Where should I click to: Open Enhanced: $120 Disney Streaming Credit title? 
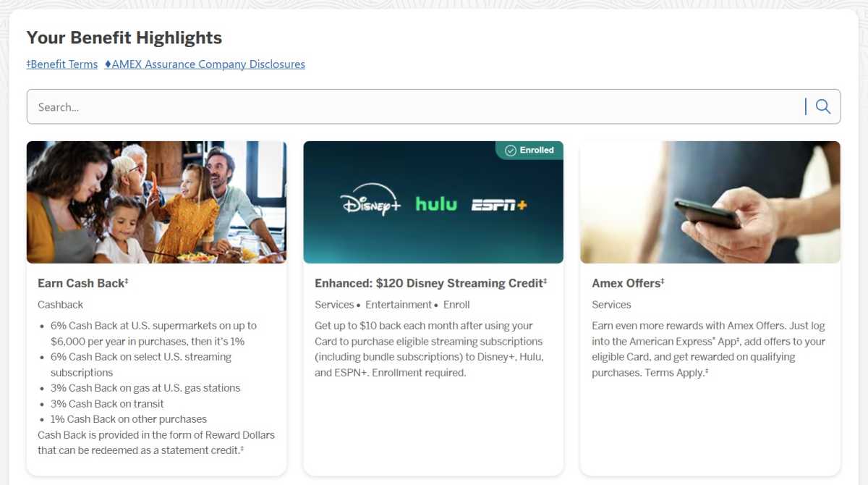coord(430,283)
